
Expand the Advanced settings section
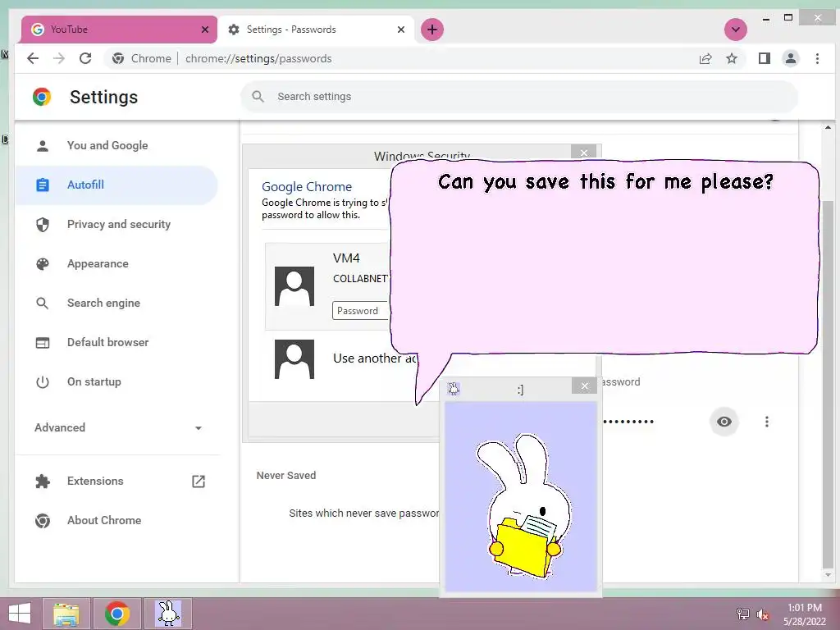(118, 427)
